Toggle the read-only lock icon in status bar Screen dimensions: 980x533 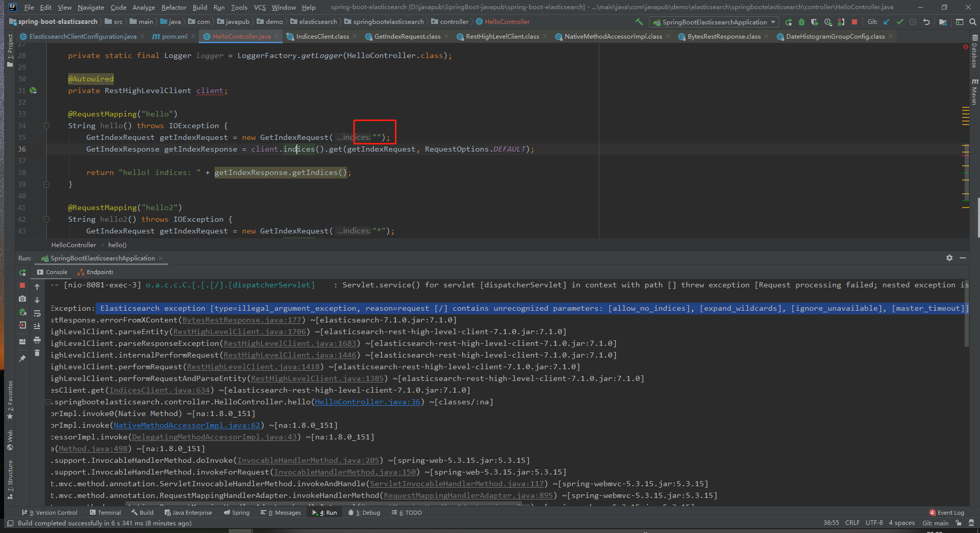[x=959, y=523]
